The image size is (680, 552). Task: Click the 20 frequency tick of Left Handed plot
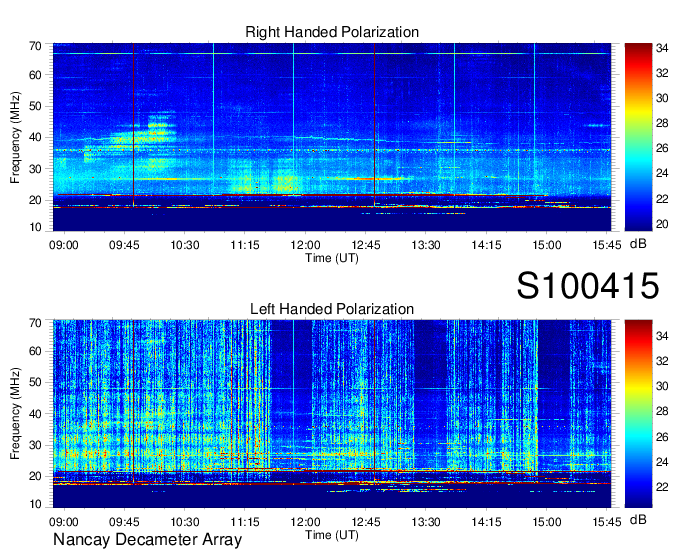(x=35, y=477)
